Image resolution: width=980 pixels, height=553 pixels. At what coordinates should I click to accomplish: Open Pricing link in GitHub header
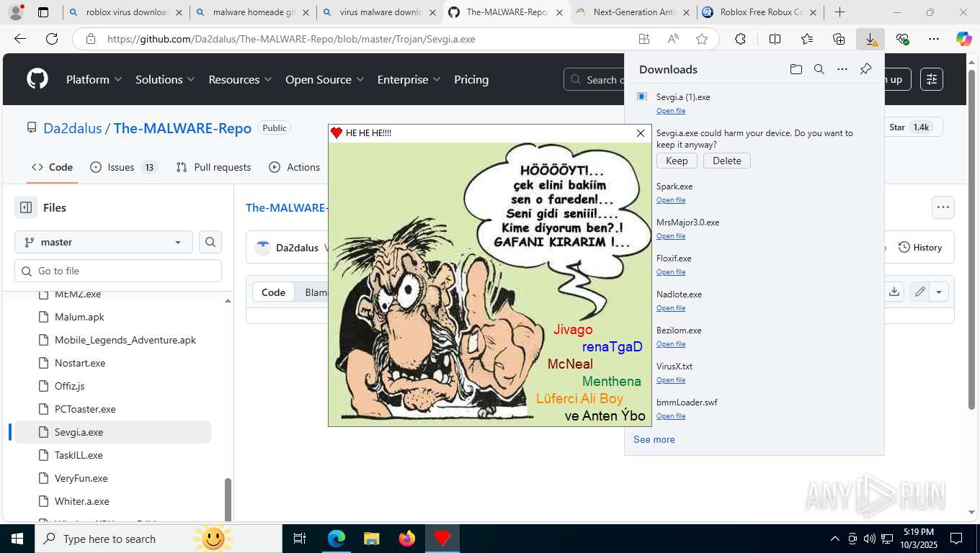471,79
